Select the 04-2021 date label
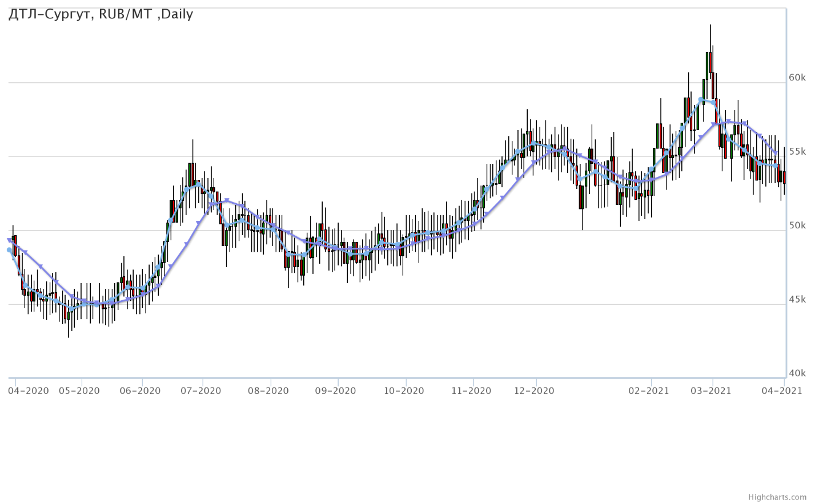The height and width of the screenshot is (504, 815). tap(782, 391)
